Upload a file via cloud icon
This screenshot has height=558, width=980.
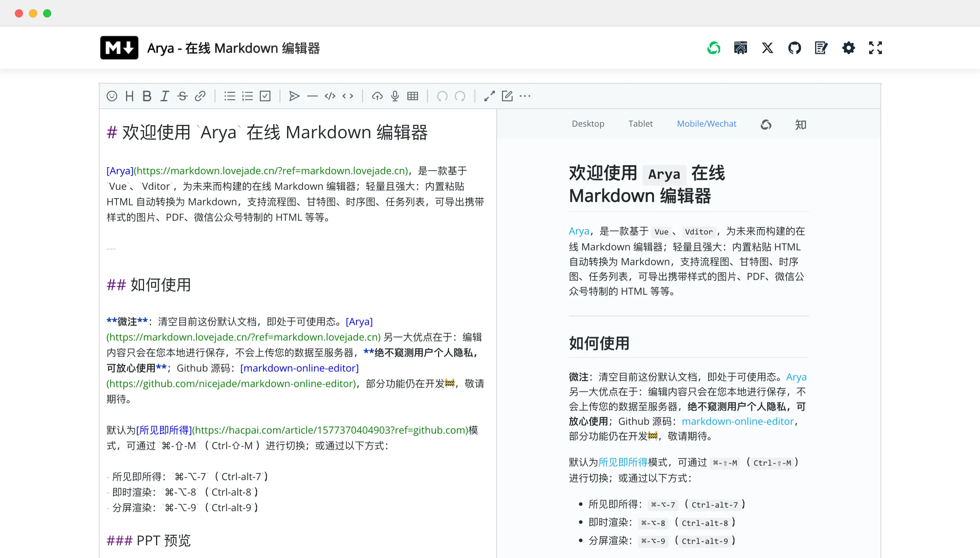pos(377,96)
